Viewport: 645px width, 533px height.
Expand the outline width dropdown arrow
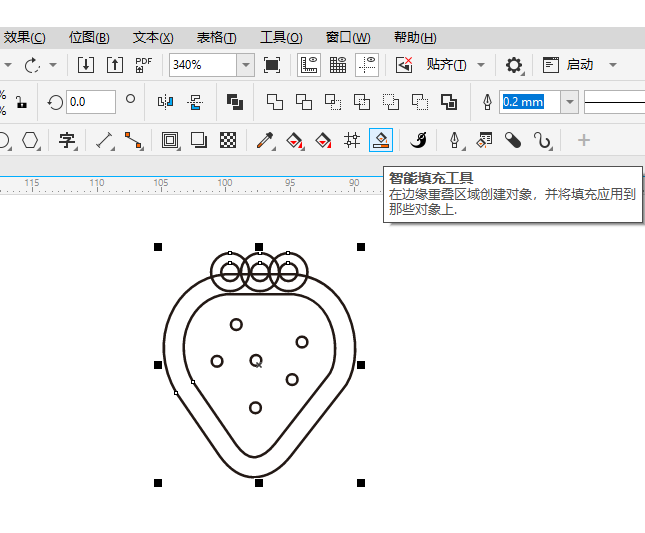click(570, 102)
